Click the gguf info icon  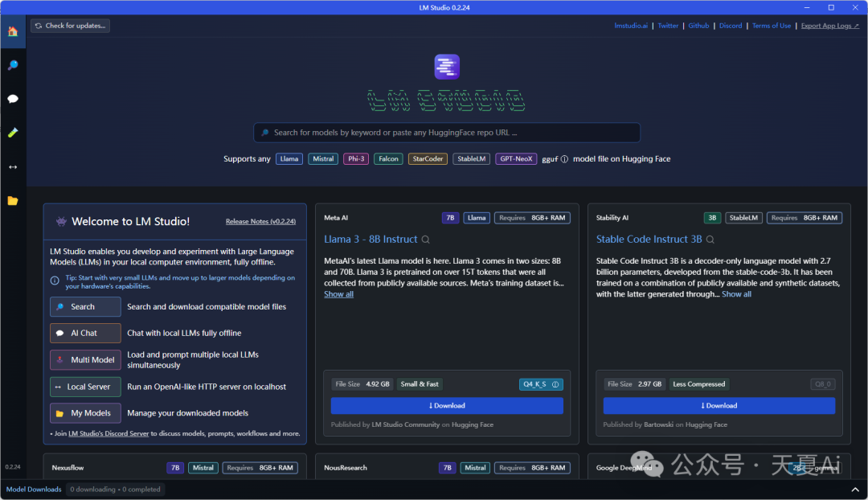(x=564, y=159)
